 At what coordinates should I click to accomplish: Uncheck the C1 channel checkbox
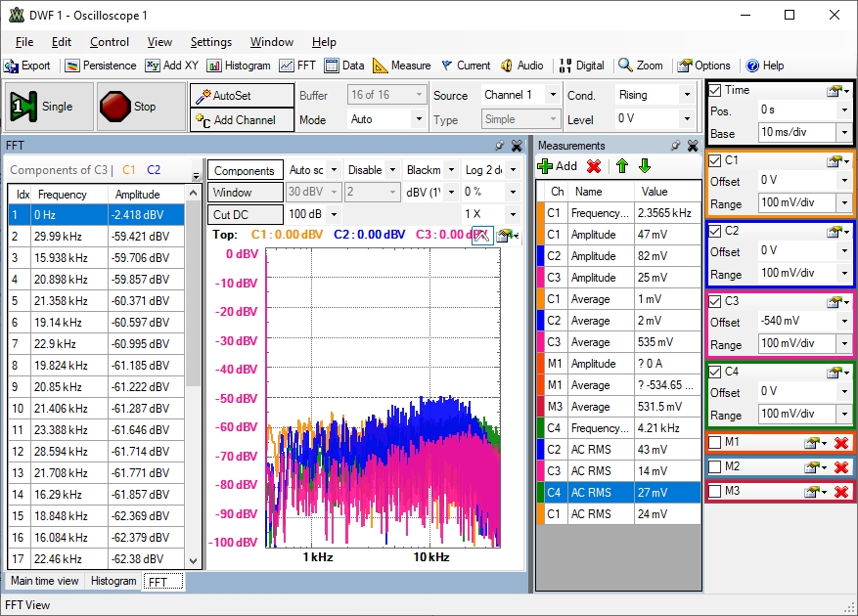[715, 160]
